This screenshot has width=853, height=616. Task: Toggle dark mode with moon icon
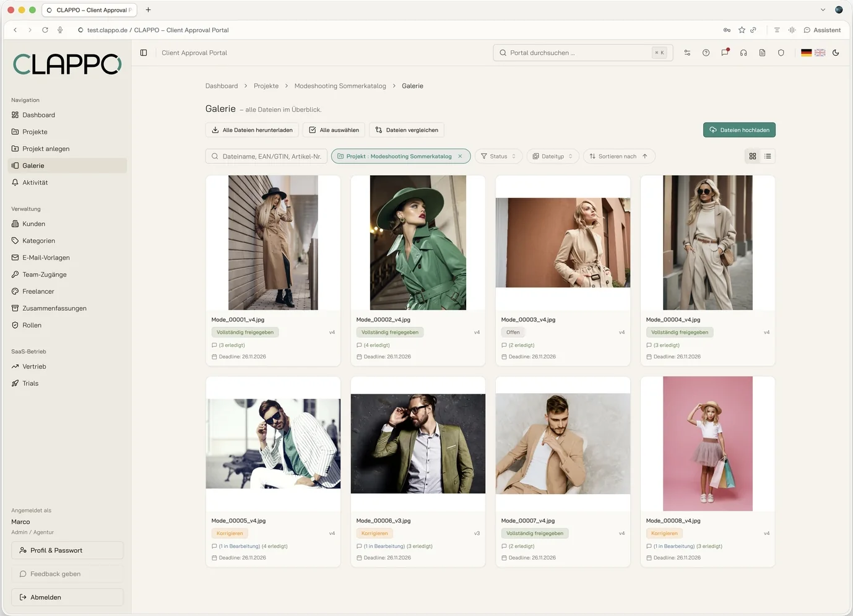click(x=836, y=53)
